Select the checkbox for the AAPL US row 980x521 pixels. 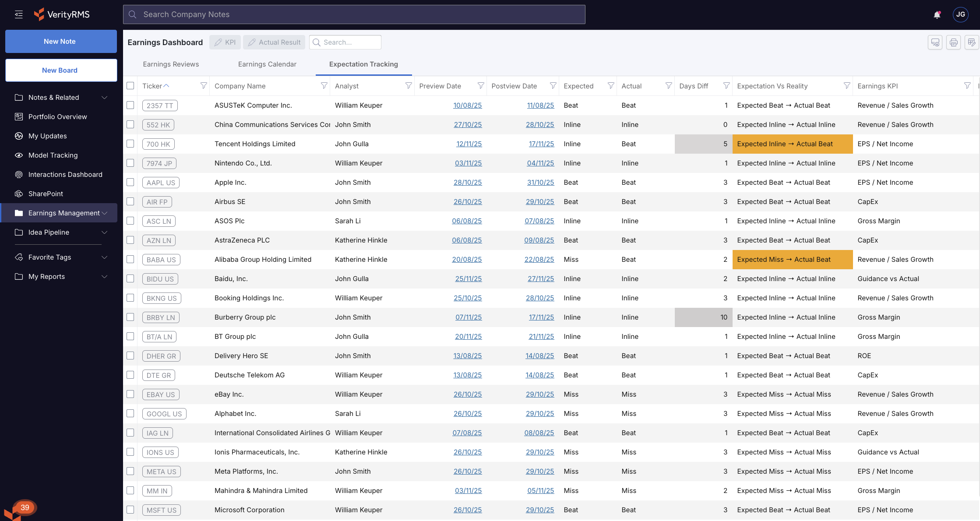point(130,182)
